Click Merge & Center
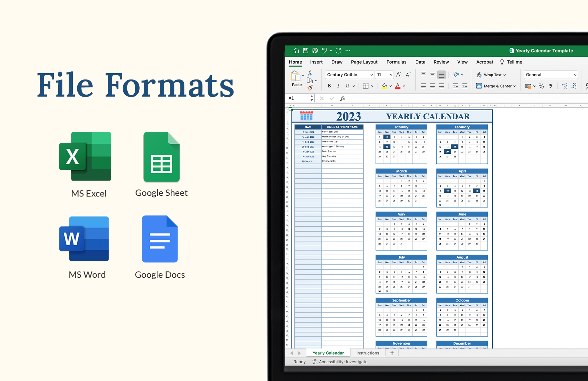 click(x=496, y=86)
